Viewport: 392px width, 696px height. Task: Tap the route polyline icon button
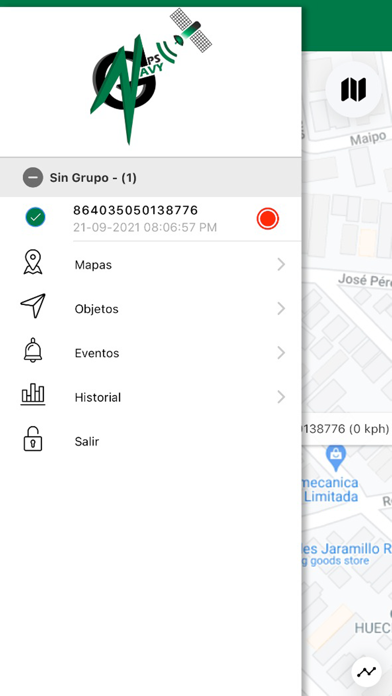[366, 672]
